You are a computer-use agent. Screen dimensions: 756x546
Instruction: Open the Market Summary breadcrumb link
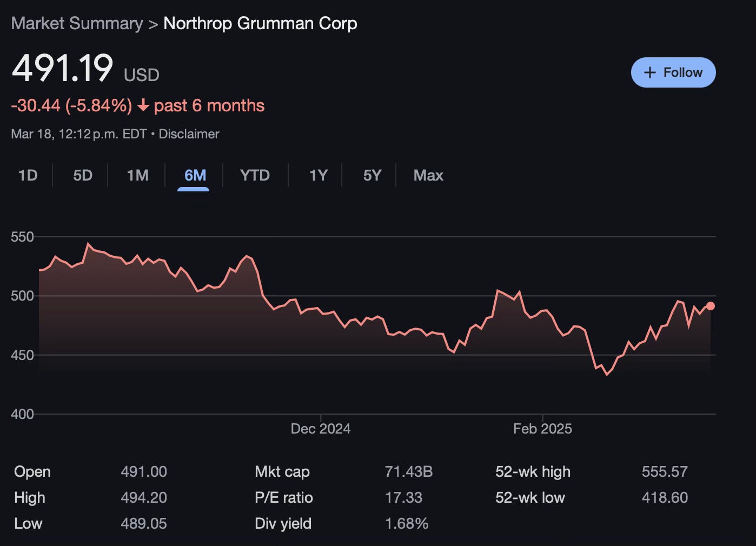(x=77, y=23)
